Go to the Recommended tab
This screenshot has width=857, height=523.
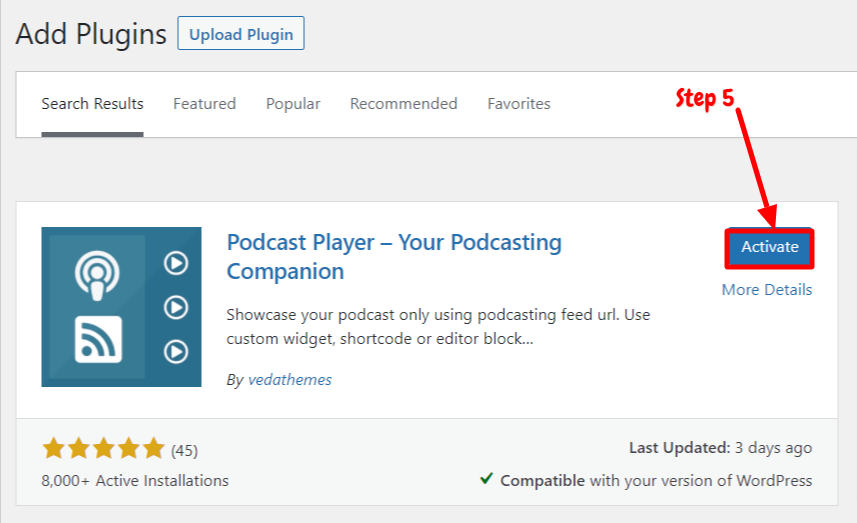click(403, 104)
